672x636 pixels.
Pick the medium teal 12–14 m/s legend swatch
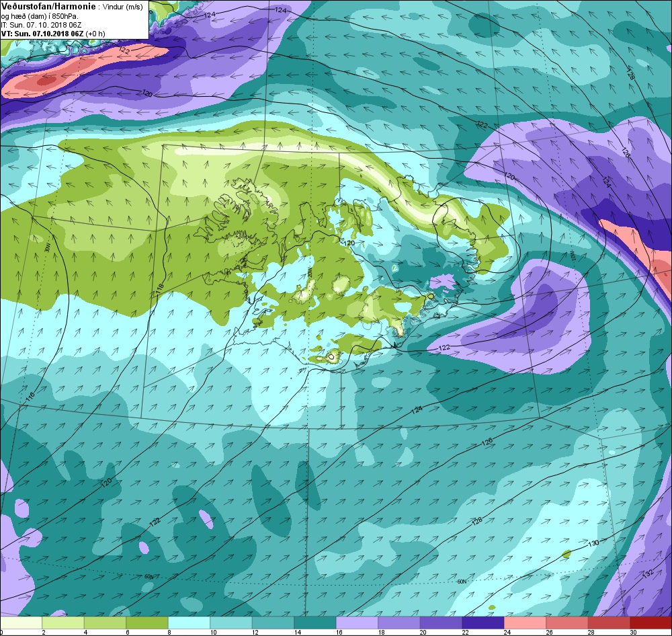click(x=273, y=623)
